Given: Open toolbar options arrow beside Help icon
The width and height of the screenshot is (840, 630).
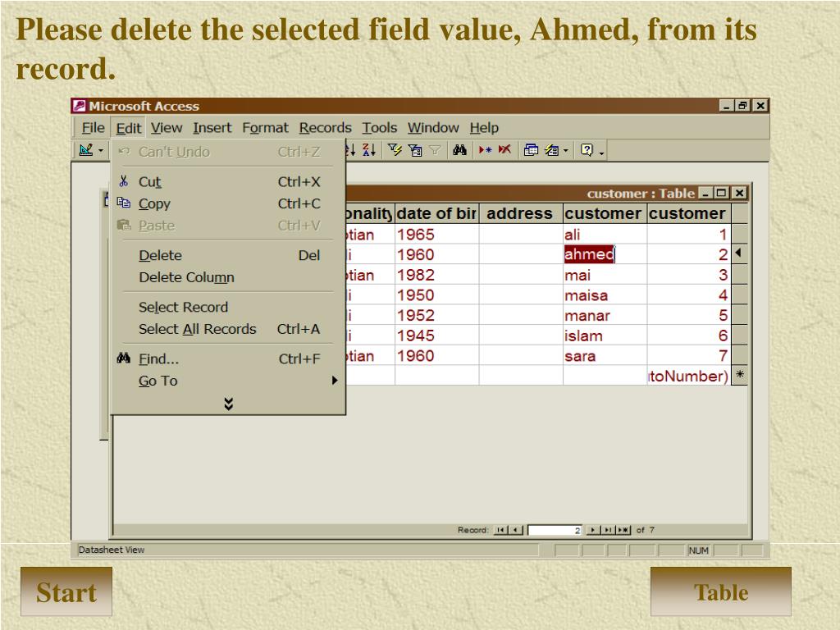Looking at the screenshot, I should (601, 152).
